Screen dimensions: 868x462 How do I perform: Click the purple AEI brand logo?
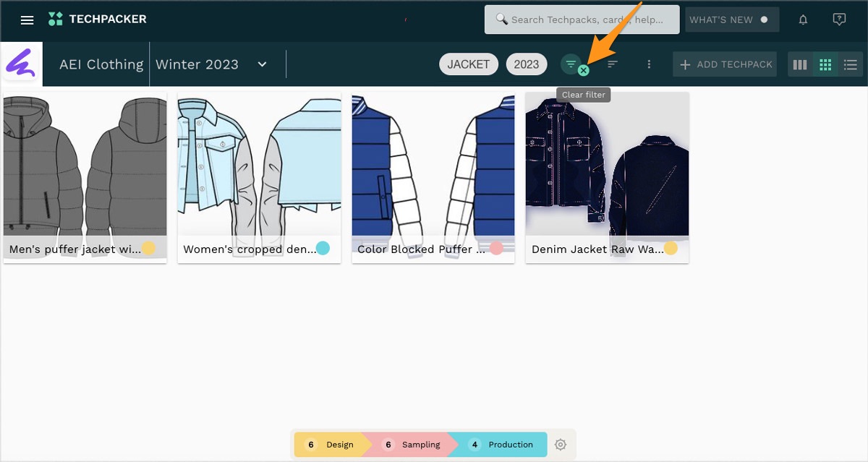[21, 64]
